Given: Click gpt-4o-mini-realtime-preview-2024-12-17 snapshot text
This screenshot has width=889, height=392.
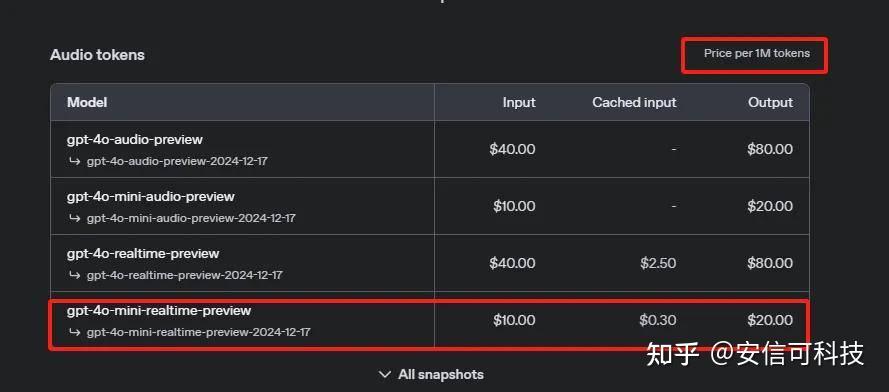Looking at the screenshot, I should (198, 332).
